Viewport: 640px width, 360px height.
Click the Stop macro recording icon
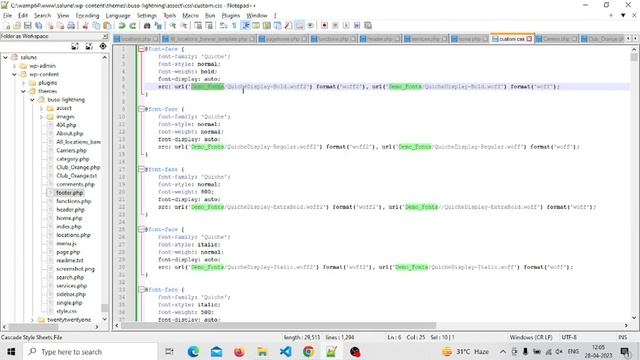(335, 26)
